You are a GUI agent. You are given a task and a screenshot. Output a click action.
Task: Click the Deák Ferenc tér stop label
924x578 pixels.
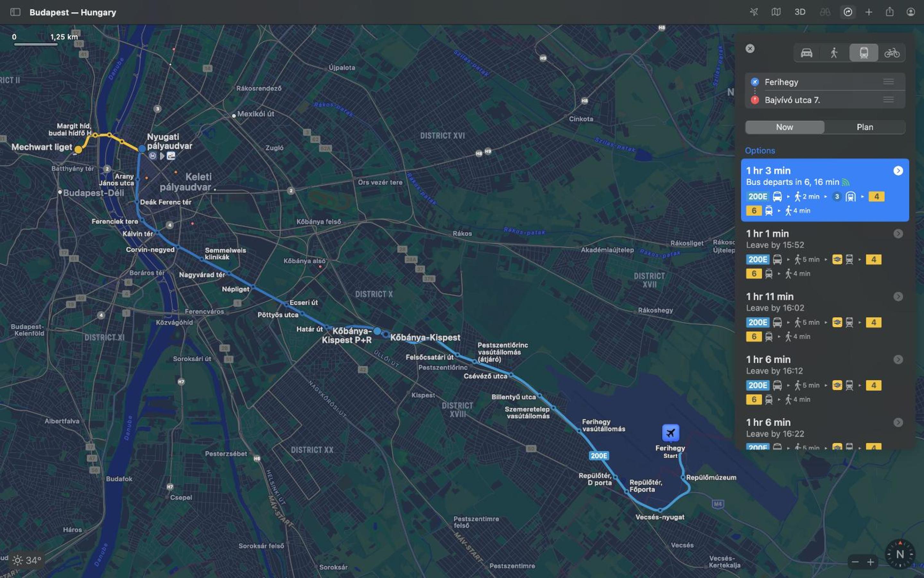click(165, 202)
